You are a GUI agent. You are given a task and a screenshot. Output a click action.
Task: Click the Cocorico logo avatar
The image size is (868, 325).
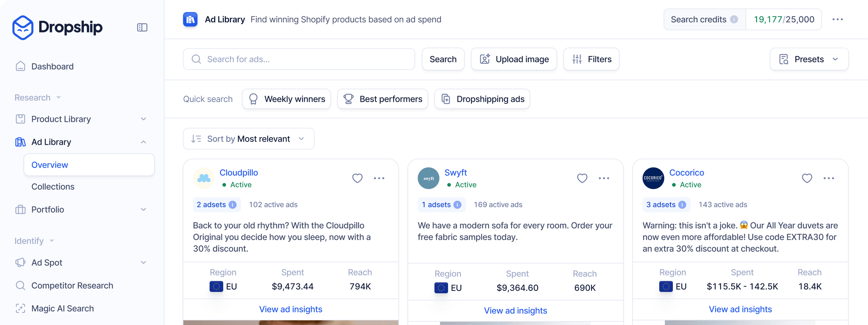coord(653,178)
